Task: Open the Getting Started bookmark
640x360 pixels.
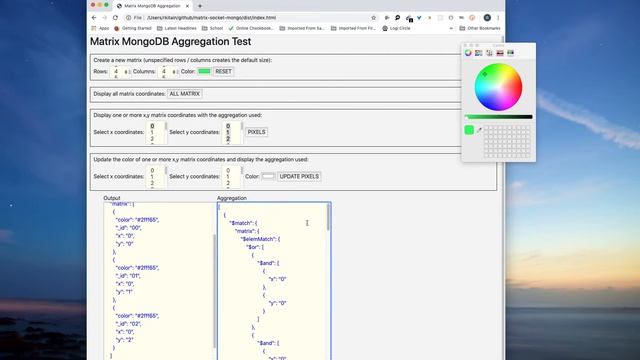Action: coord(133,28)
